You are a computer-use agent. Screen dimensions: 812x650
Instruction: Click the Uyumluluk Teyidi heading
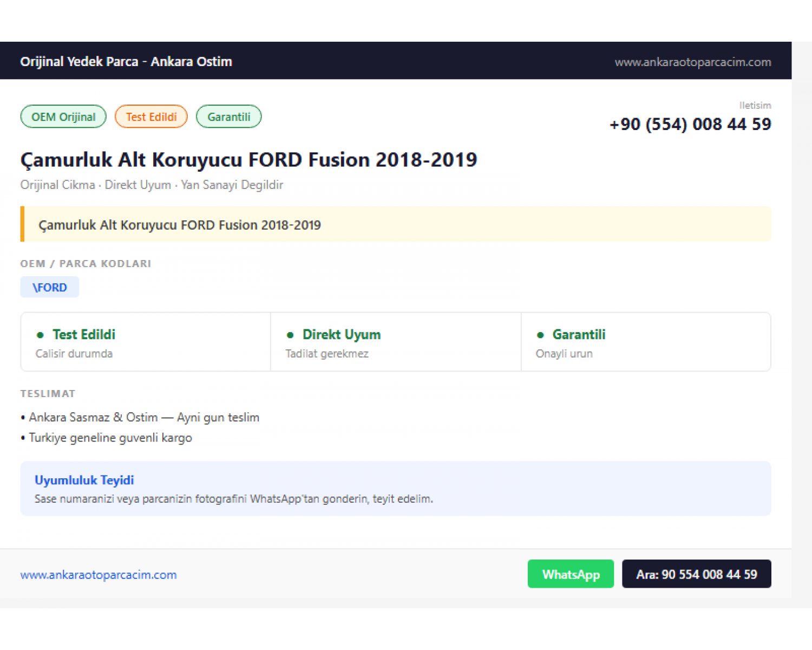84,480
